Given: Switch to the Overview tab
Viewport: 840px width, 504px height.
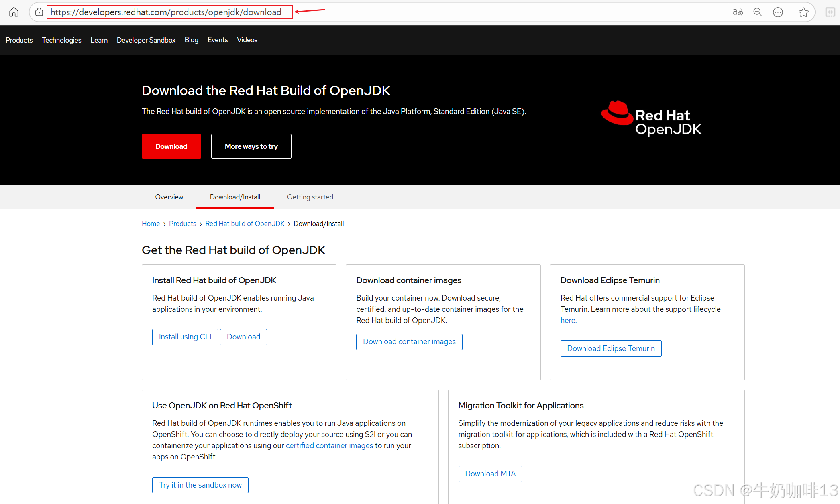Looking at the screenshot, I should [x=169, y=197].
